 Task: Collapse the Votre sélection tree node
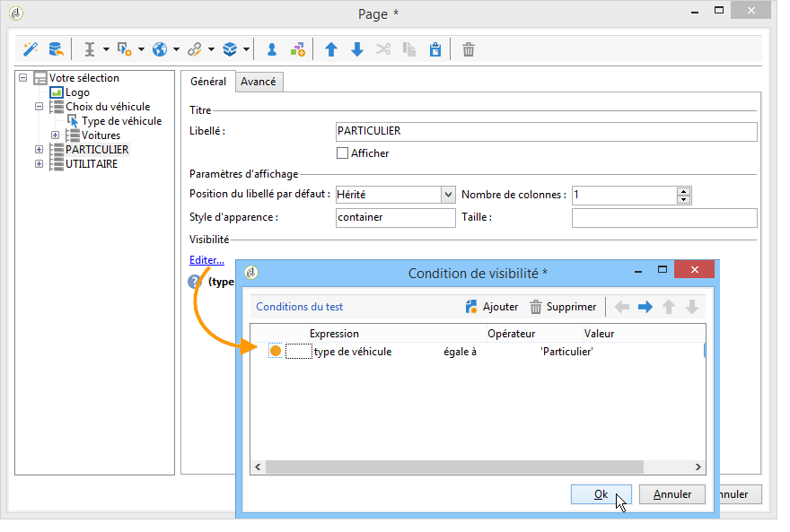pos(23,77)
